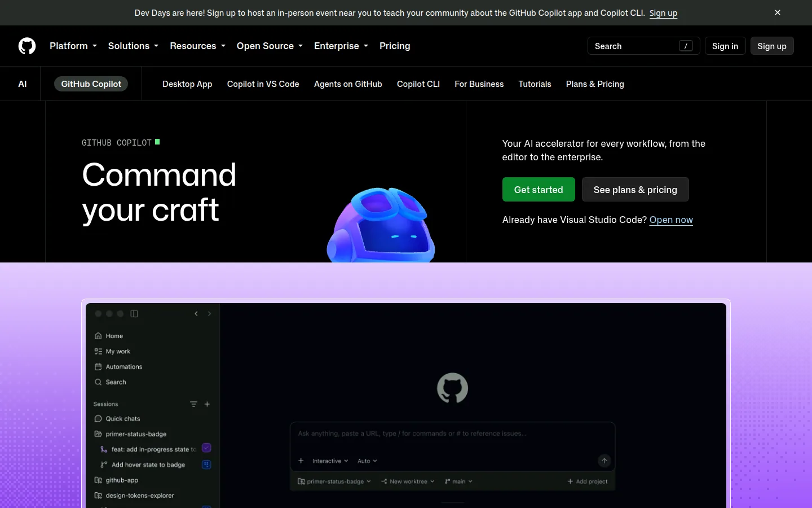Click the design-tokens-explorer repository icon

(x=98, y=496)
